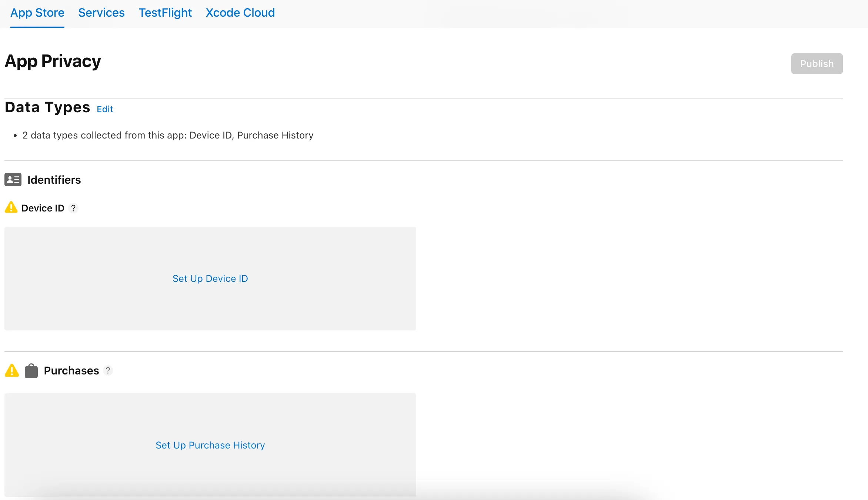This screenshot has width=868, height=500.
Task: Click the Purchases section heading
Action: pos(71,371)
